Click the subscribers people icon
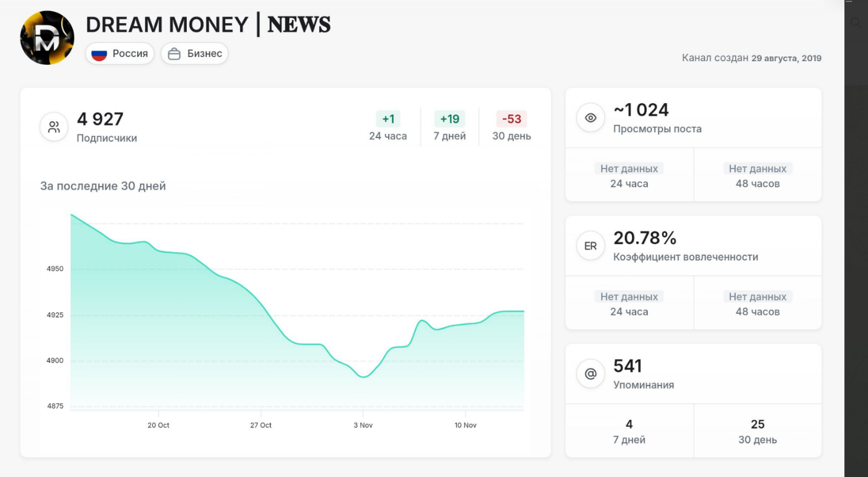 click(54, 127)
